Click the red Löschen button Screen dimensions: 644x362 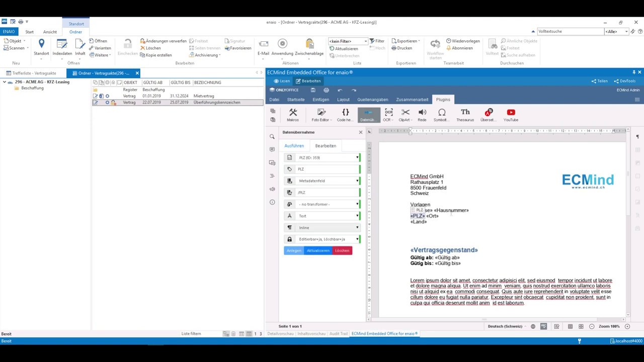[342, 250]
